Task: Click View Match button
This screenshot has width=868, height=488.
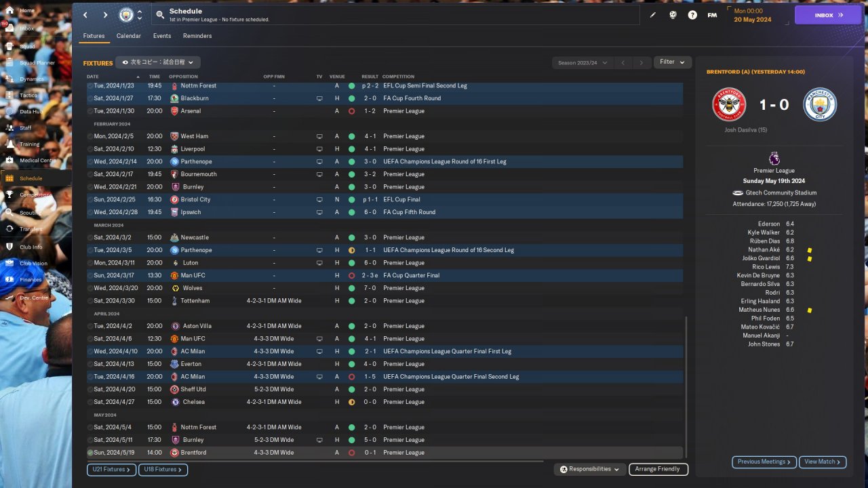Action: [x=823, y=462]
